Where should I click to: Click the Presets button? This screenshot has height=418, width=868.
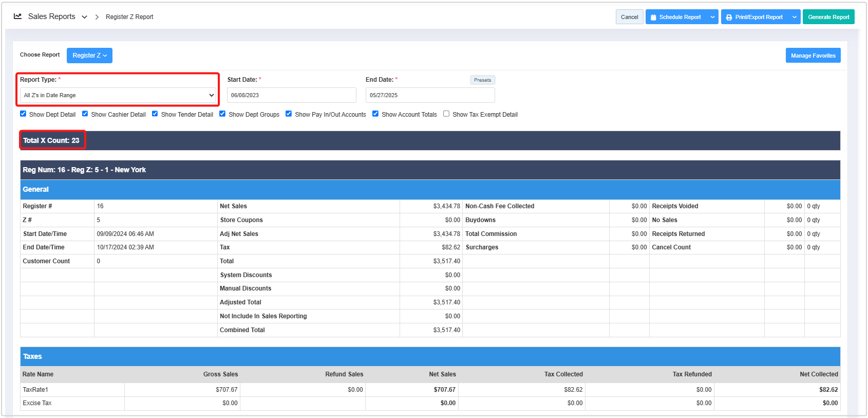point(482,80)
